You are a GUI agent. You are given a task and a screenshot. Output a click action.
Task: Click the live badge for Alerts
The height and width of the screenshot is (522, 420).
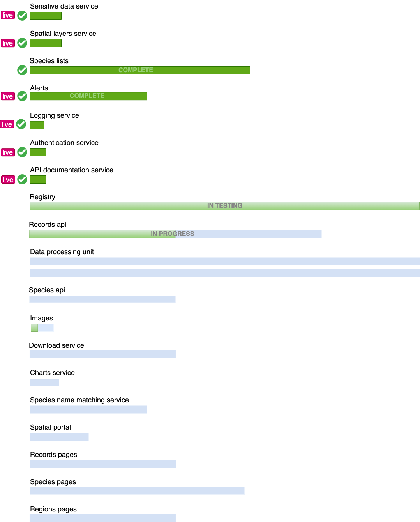tap(7, 96)
